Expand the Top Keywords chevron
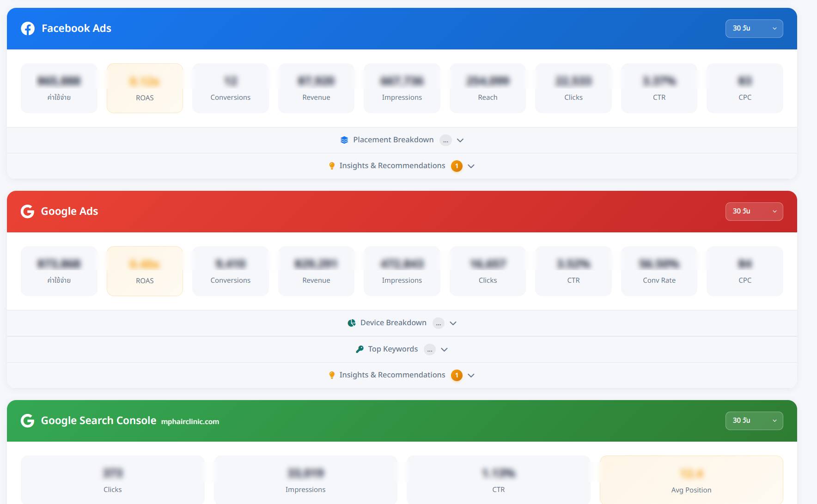The height and width of the screenshot is (504, 817). click(x=445, y=349)
